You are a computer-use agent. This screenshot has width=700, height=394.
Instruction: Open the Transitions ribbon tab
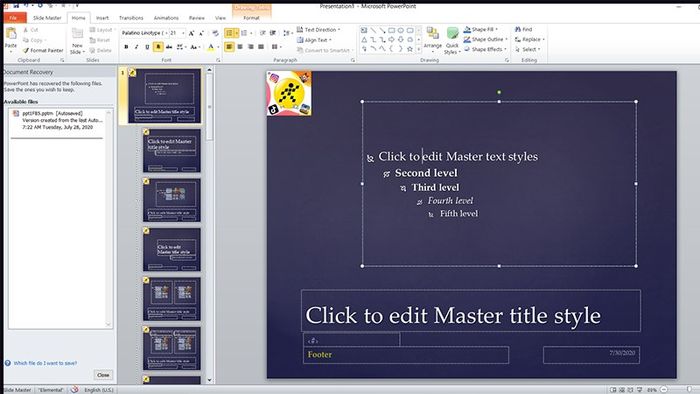(x=131, y=18)
